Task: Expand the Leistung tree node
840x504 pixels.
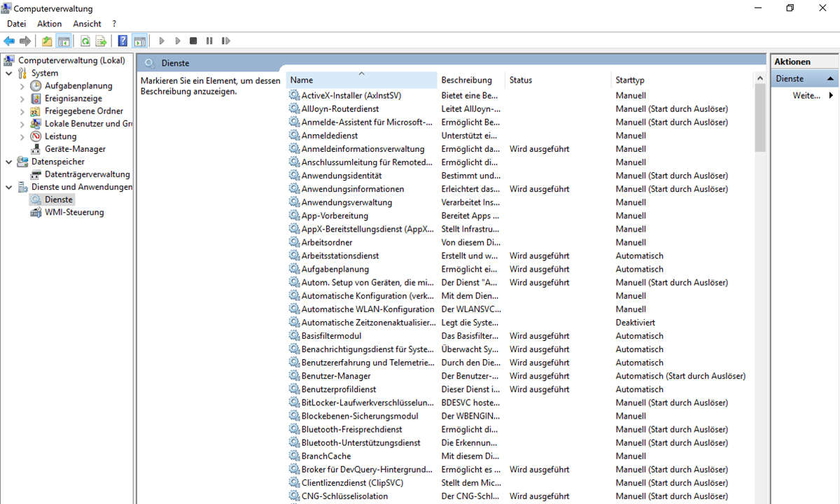Action: [x=22, y=136]
